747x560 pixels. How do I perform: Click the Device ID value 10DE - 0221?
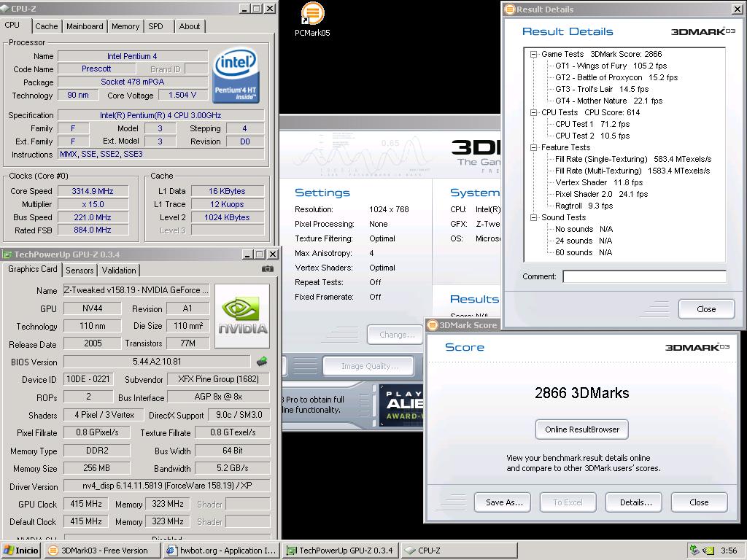(88, 379)
